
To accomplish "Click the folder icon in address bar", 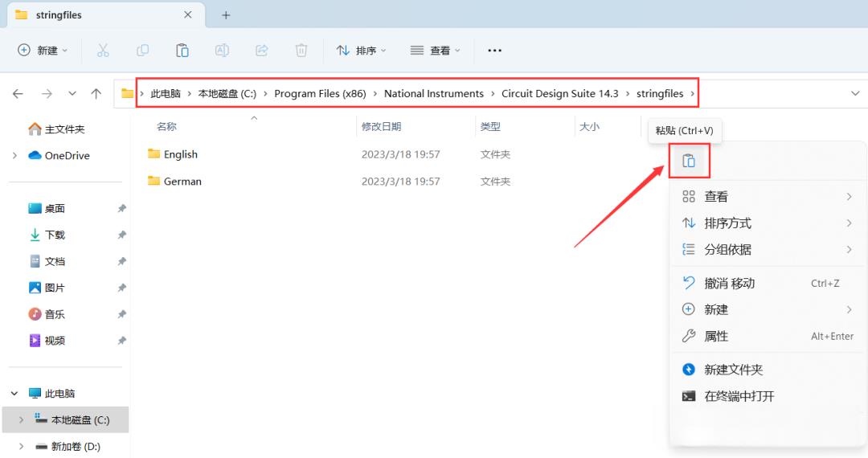I will (x=127, y=93).
